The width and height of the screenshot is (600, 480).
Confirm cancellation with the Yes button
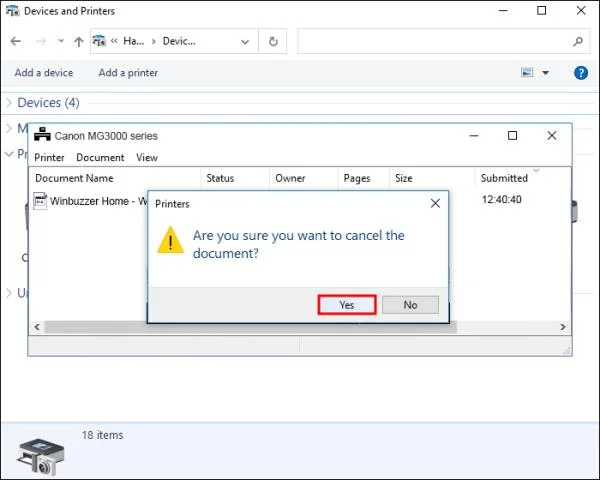coord(347,305)
